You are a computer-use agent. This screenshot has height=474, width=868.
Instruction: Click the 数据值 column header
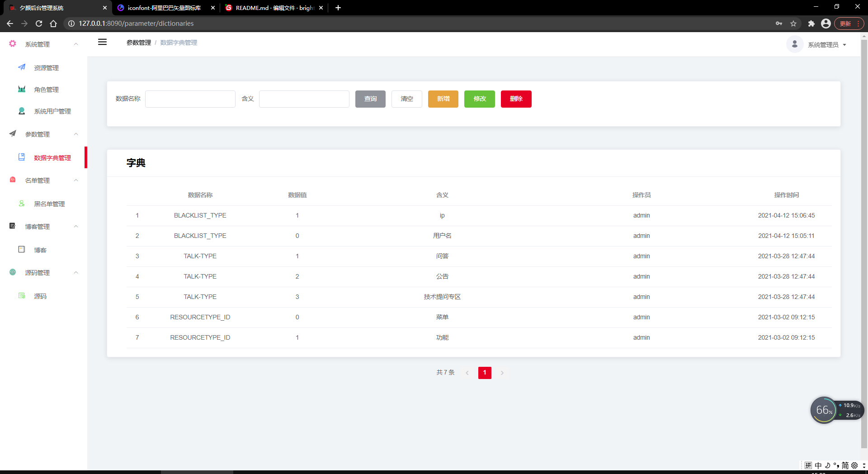click(x=297, y=195)
